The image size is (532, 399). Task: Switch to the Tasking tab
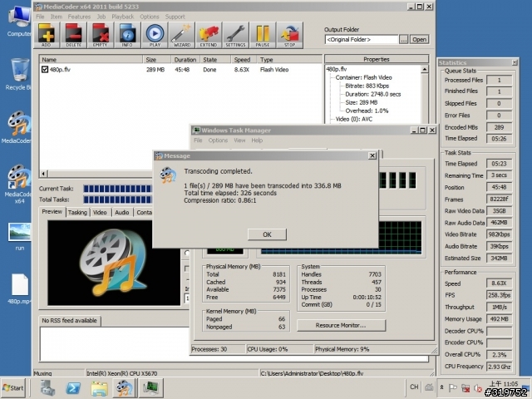point(77,213)
